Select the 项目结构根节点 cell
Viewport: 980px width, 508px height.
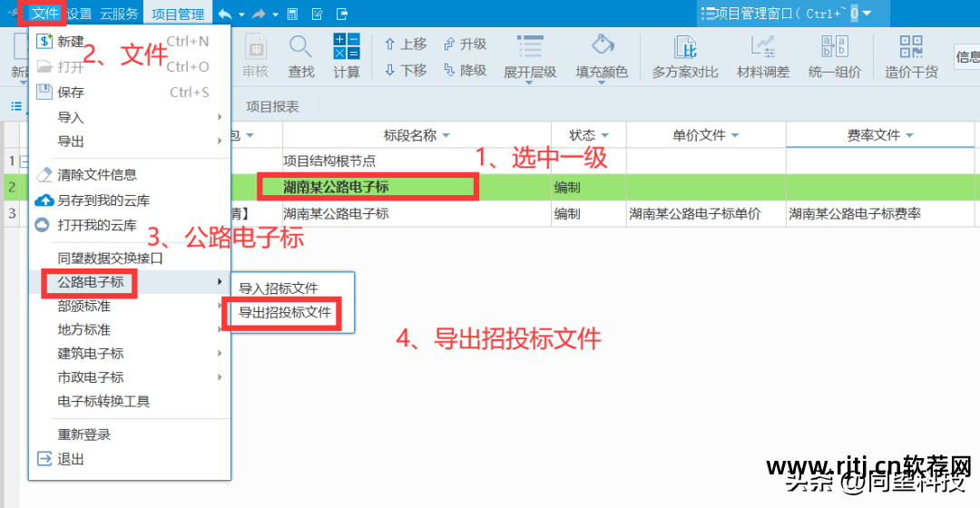point(416,161)
